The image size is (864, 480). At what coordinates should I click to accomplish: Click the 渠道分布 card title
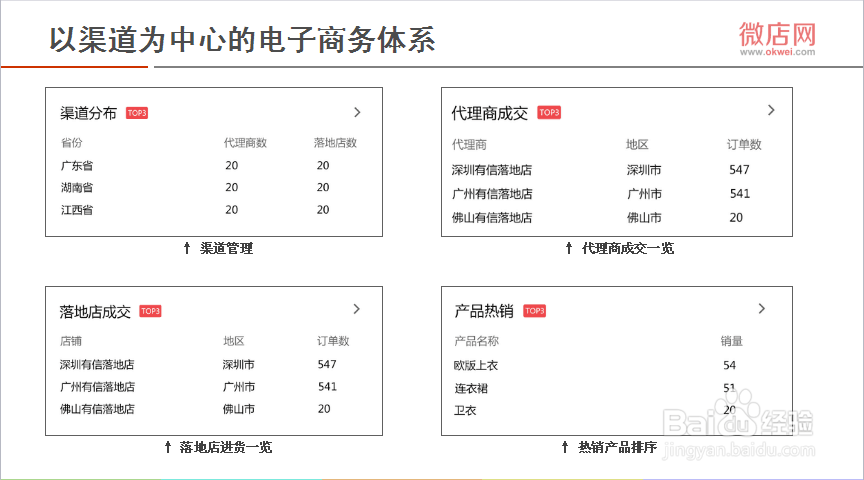point(88,114)
